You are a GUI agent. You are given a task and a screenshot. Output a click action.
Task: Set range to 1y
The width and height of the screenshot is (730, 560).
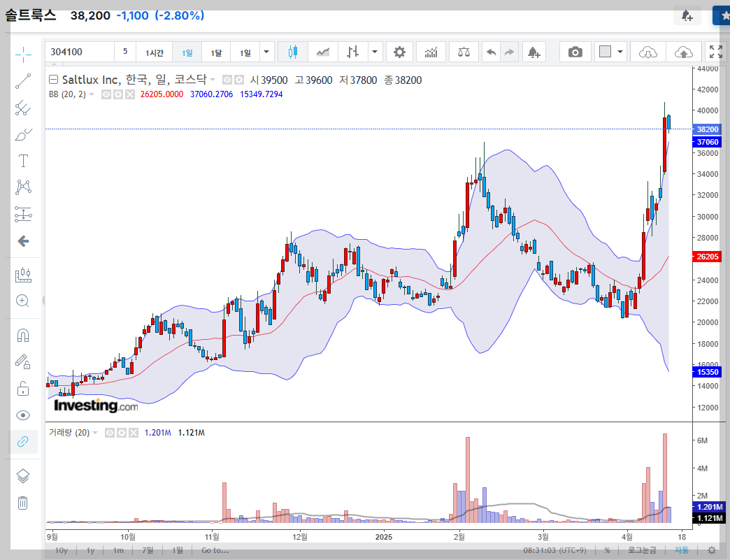pos(90,550)
